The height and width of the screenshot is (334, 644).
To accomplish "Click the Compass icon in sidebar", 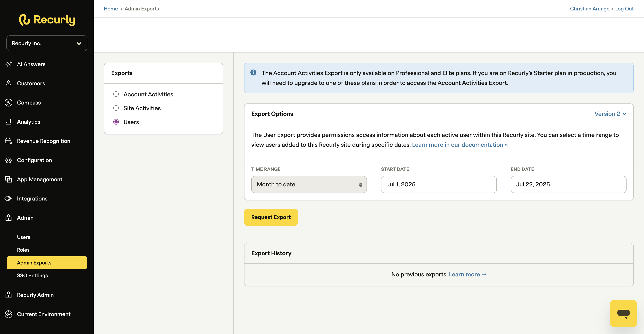I will (x=9, y=103).
